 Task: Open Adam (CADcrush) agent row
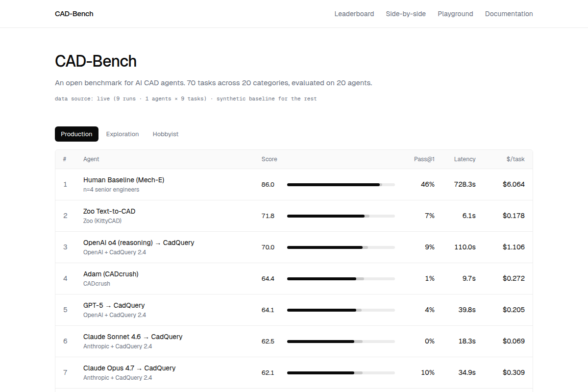click(294, 278)
